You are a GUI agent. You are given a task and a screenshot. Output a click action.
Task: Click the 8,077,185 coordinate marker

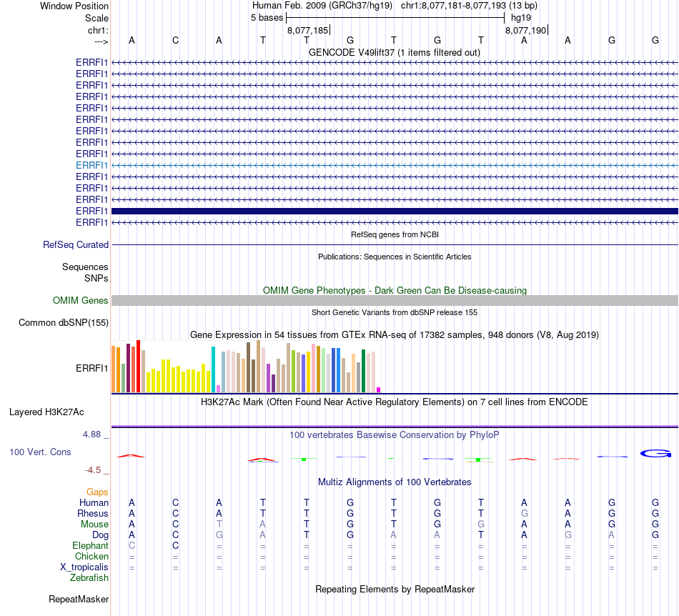pos(307,30)
